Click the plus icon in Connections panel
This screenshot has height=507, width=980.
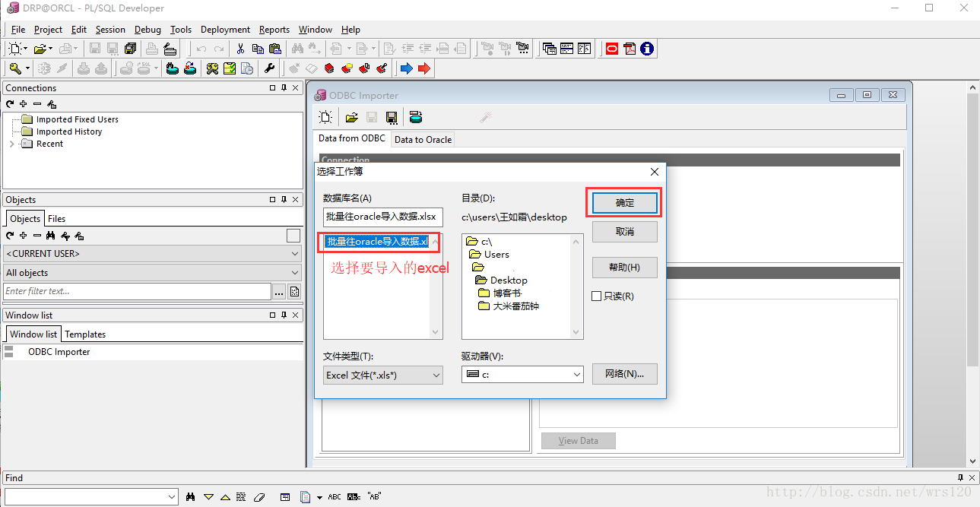tap(24, 104)
